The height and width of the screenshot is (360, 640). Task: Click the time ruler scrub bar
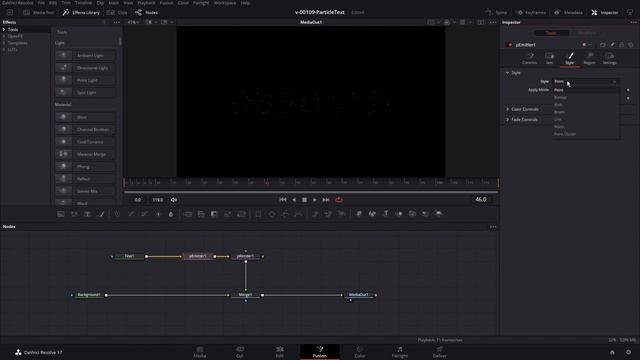pos(311,182)
